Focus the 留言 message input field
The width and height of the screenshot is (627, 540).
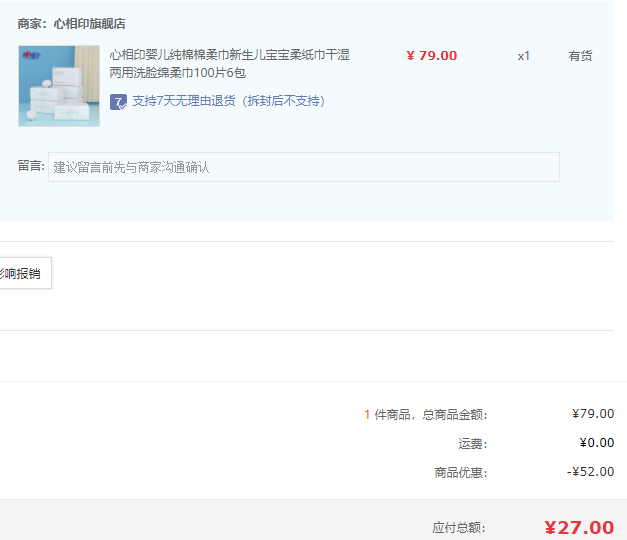(x=303, y=167)
